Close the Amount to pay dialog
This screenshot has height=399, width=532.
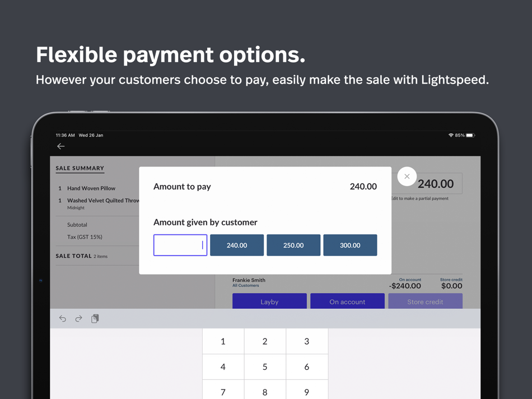(x=407, y=176)
